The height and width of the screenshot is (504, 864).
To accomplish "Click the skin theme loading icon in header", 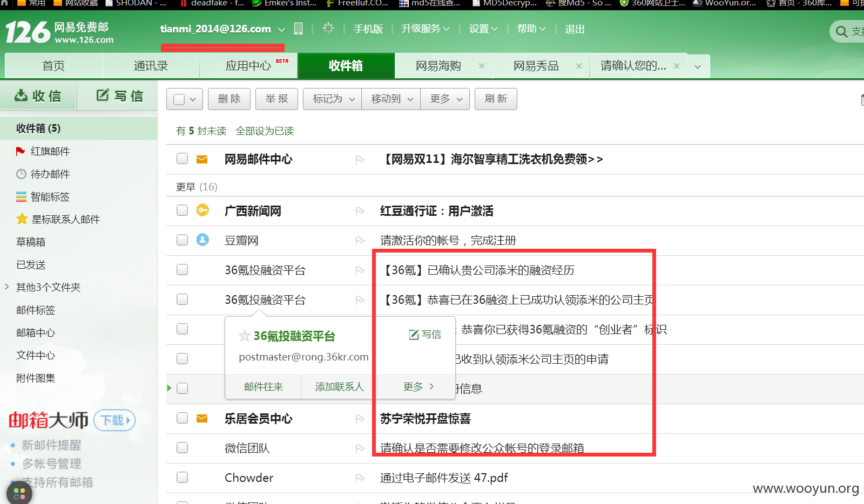I will pyautogui.click(x=328, y=28).
